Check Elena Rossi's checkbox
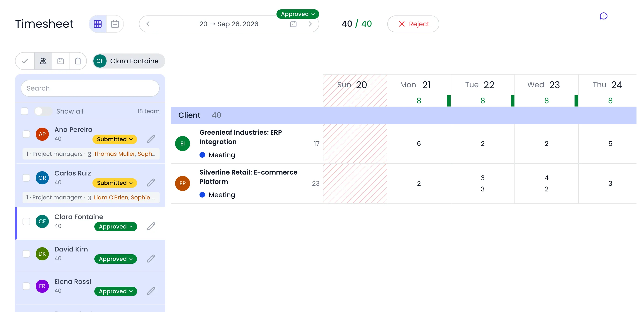This screenshot has width=644, height=312. tap(26, 286)
